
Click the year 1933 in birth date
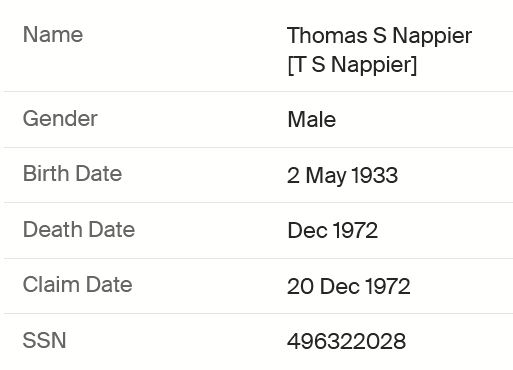pos(375,175)
